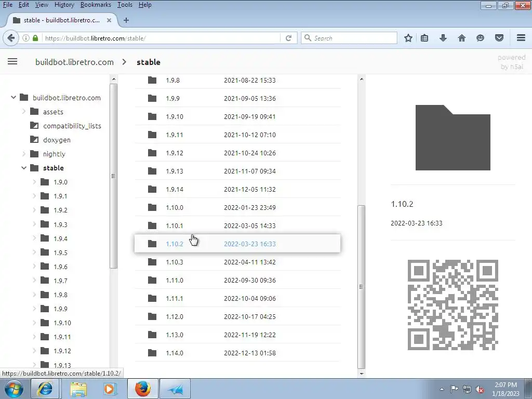Screen dimensions: 532x399
Task: Expand the 1.9.7 tree node
Action: click(34, 280)
